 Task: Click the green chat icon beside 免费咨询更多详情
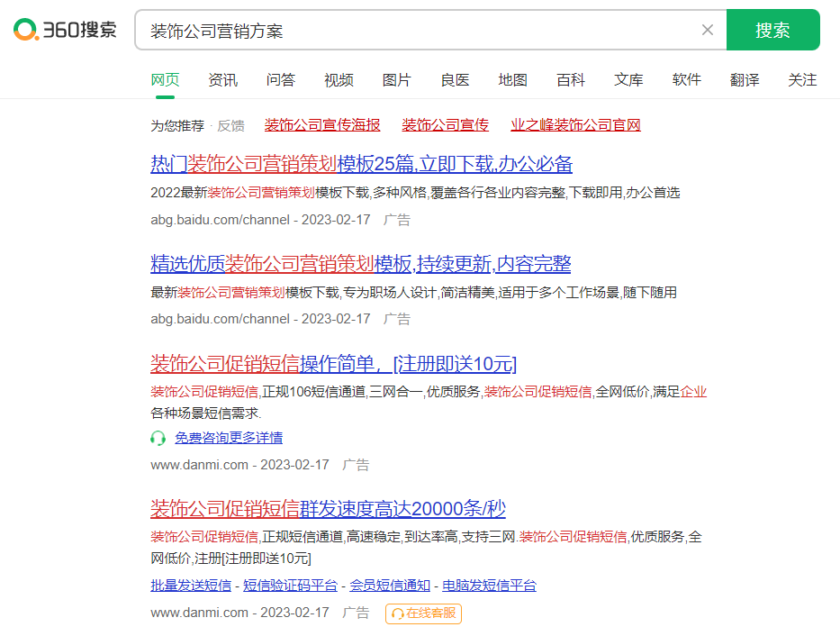[x=158, y=438]
